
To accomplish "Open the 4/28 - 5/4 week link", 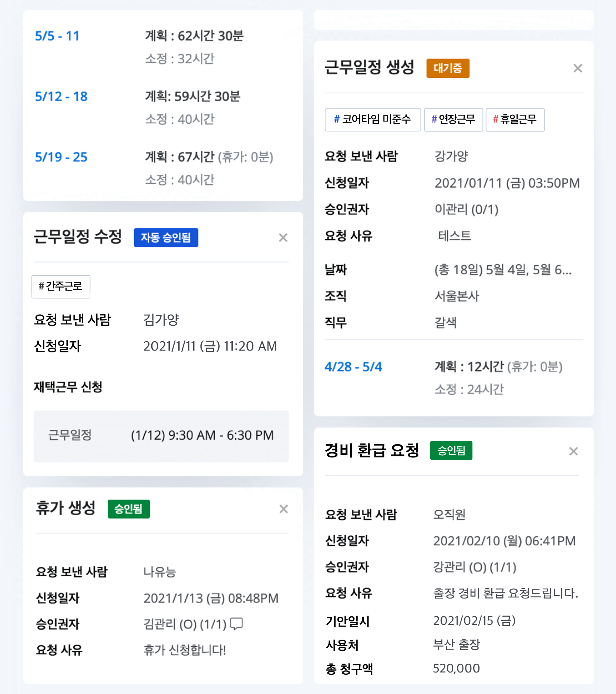I will pyautogui.click(x=353, y=367).
